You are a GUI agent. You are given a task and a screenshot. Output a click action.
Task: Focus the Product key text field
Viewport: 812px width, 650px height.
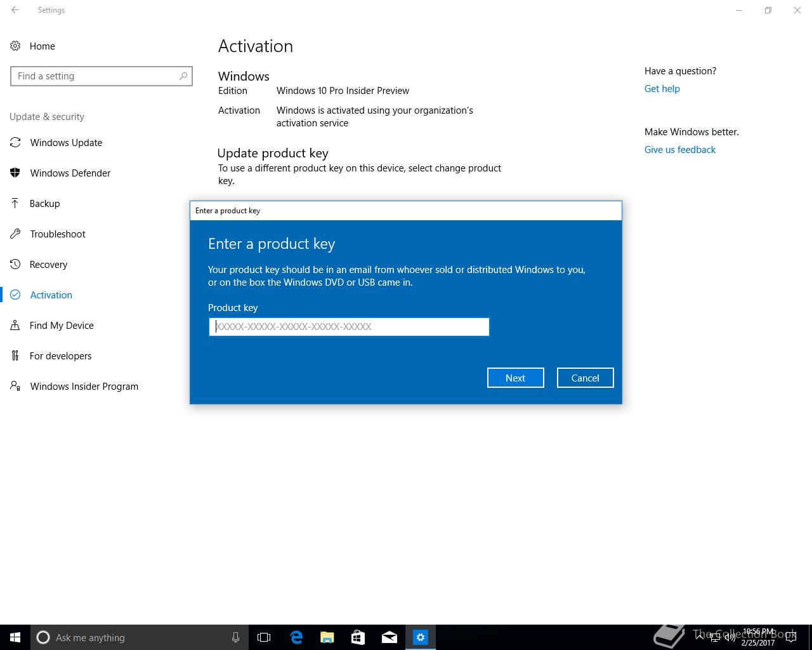click(x=349, y=327)
